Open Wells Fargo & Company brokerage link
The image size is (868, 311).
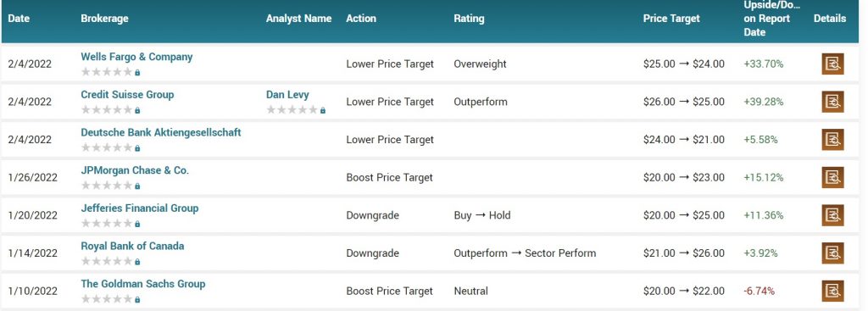pyautogui.click(x=136, y=57)
